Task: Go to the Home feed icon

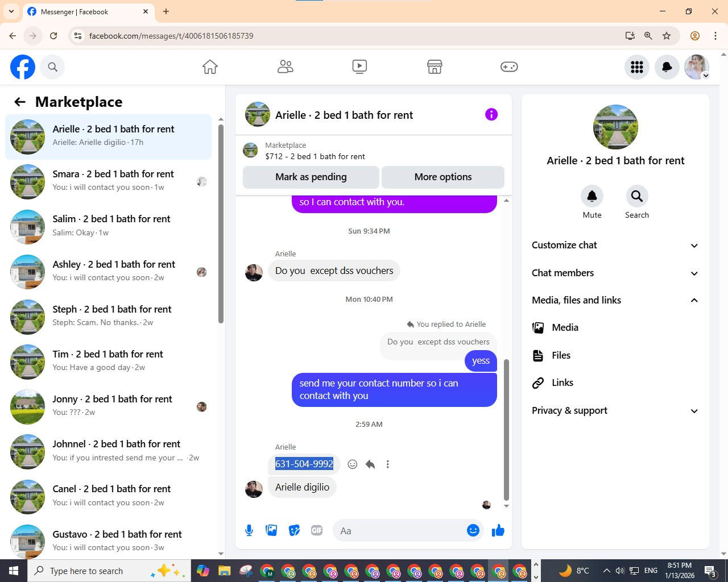Action: pyautogui.click(x=210, y=67)
